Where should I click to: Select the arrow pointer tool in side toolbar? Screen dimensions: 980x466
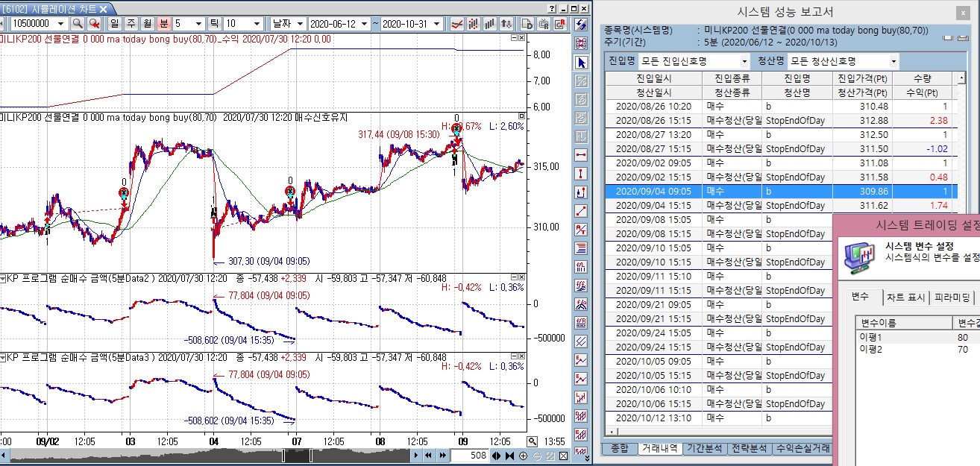pos(582,63)
